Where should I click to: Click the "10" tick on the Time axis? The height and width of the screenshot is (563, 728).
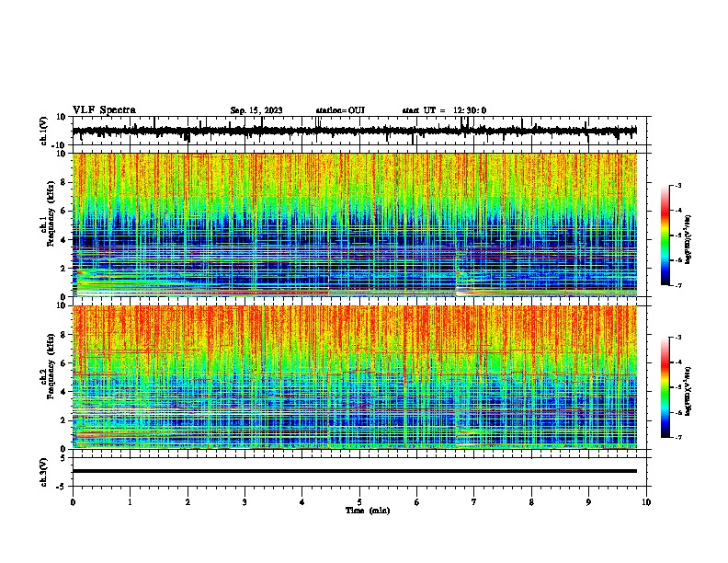(x=646, y=502)
